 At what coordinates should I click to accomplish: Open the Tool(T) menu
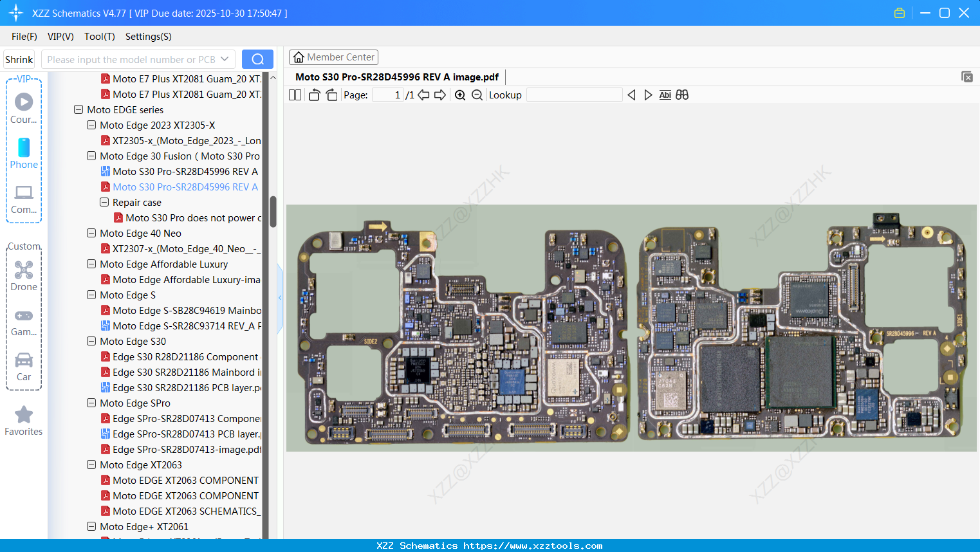click(x=99, y=37)
